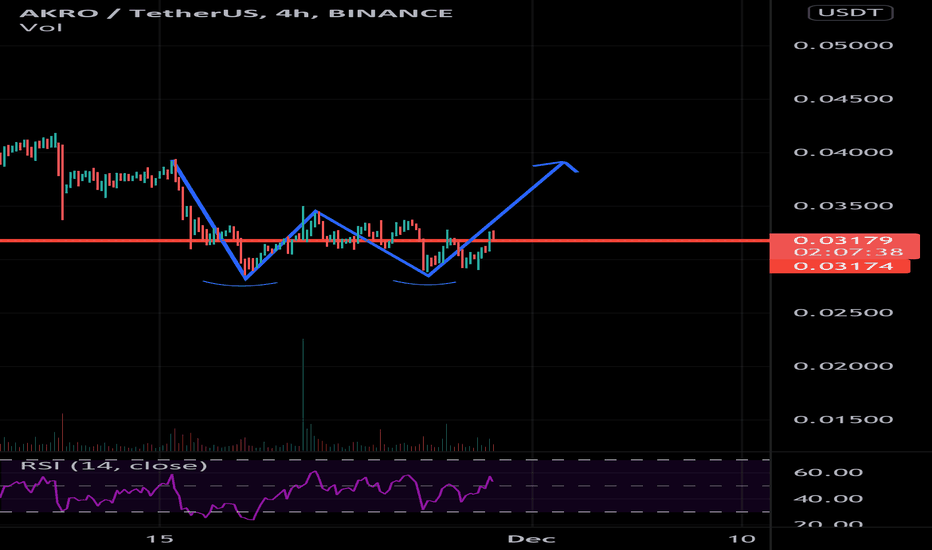Open the USDT currency selector

(850, 12)
